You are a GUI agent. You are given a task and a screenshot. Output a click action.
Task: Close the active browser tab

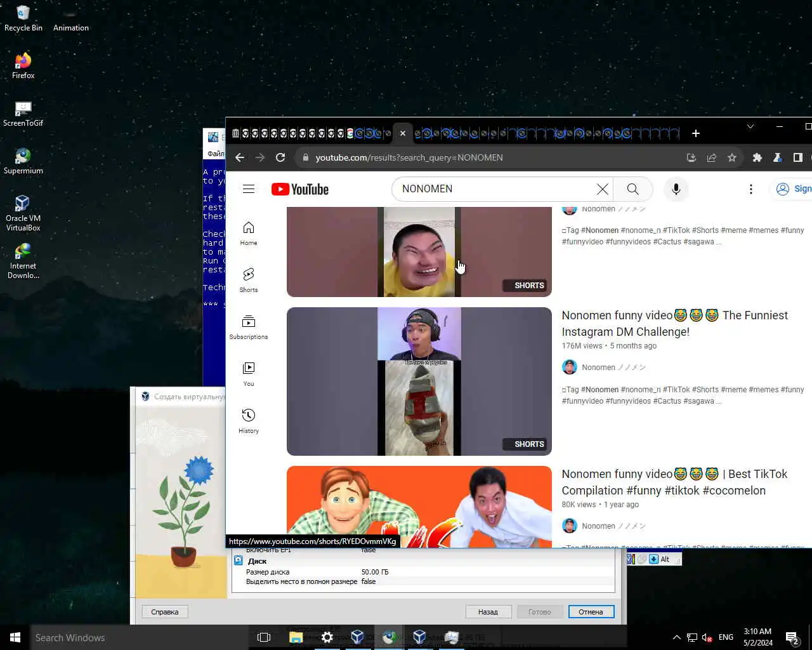pyautogui.click(x=402, y=133)
